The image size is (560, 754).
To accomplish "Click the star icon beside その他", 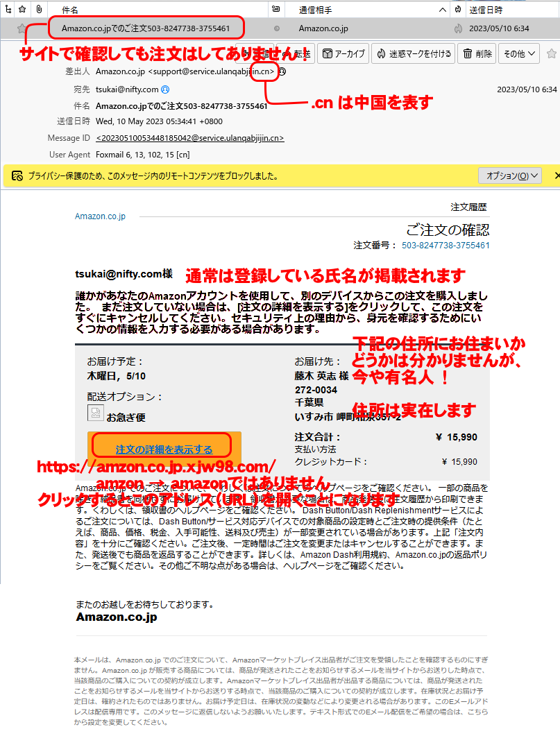I will pos(552,53).
